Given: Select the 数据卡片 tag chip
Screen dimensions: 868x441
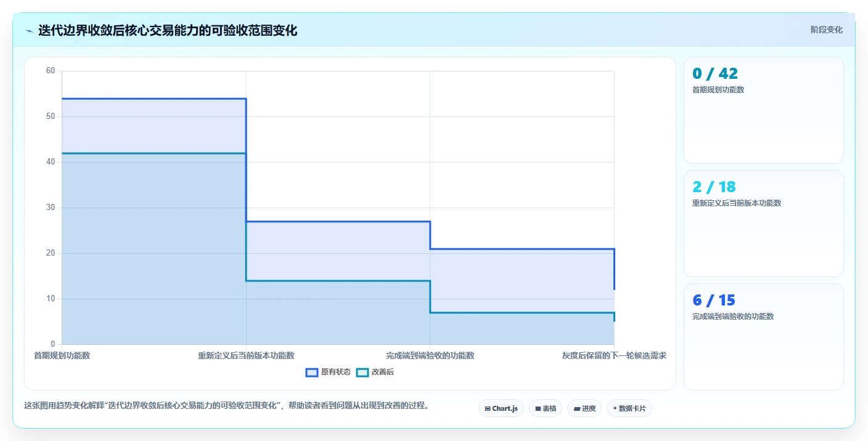Looking at the screenshot, I should tap(629, 408).
